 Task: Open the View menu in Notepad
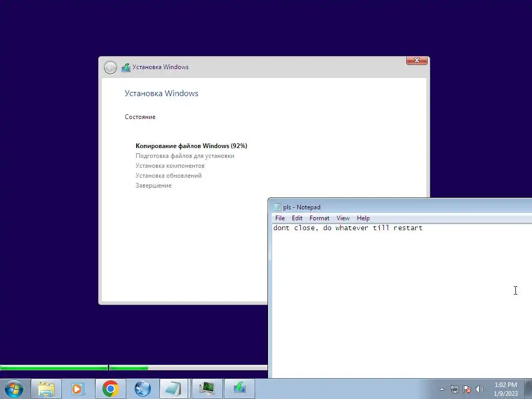343,218
